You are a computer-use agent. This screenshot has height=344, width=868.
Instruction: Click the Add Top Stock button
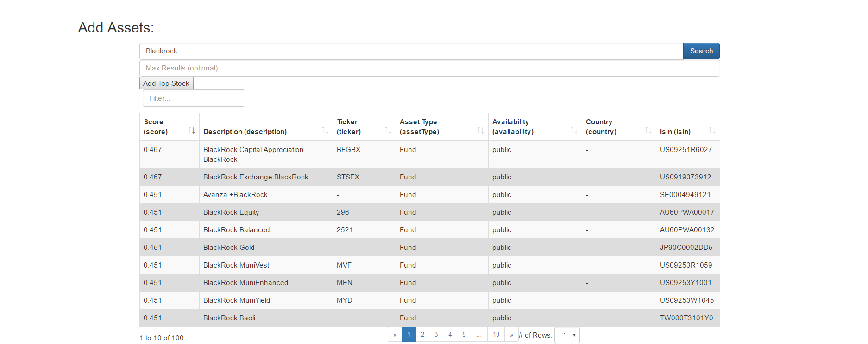[166, 83]
